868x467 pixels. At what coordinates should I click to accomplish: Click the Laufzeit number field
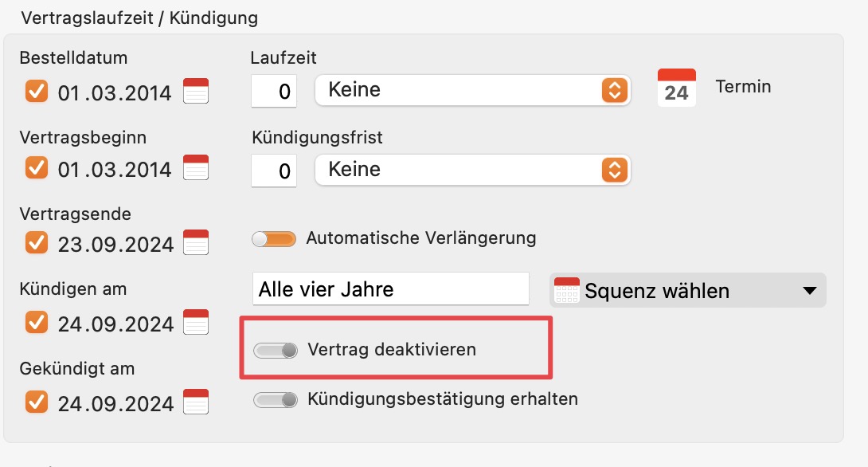[x=274, y=91]
